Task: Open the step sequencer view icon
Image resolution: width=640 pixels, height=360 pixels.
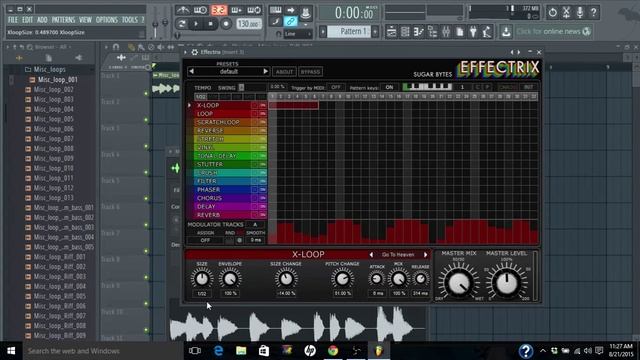Action: (405, 32)
